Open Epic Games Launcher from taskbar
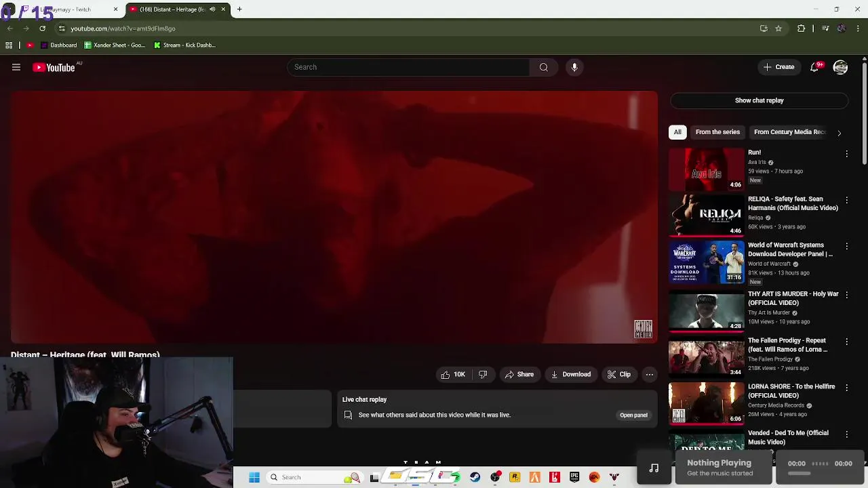 [574, 477]
